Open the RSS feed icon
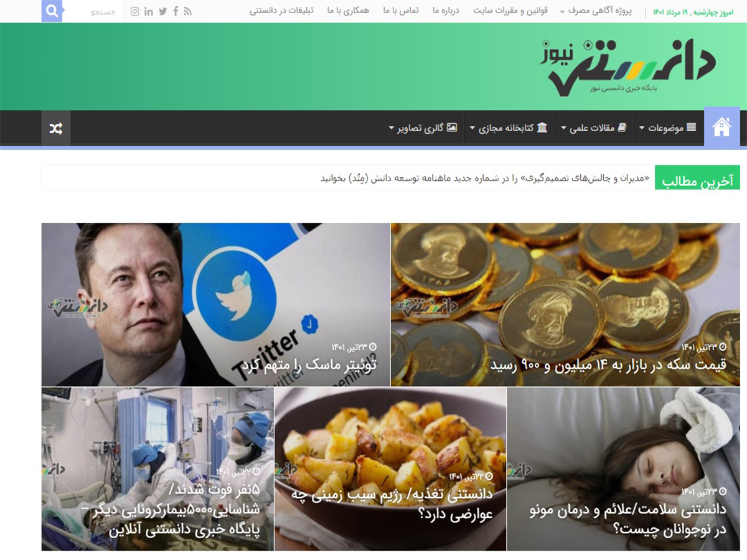Image resolution: width=747 pixels, height=560 pixels. 188,11
